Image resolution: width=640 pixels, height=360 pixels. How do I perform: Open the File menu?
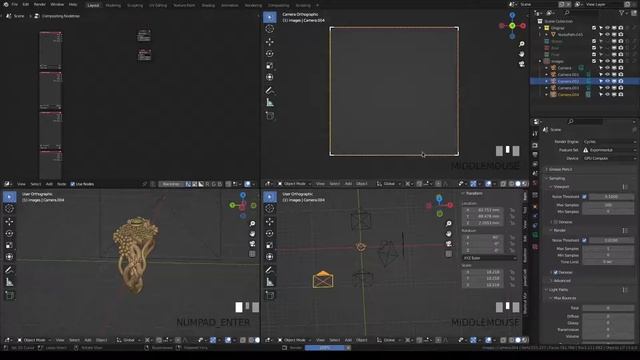15,4
